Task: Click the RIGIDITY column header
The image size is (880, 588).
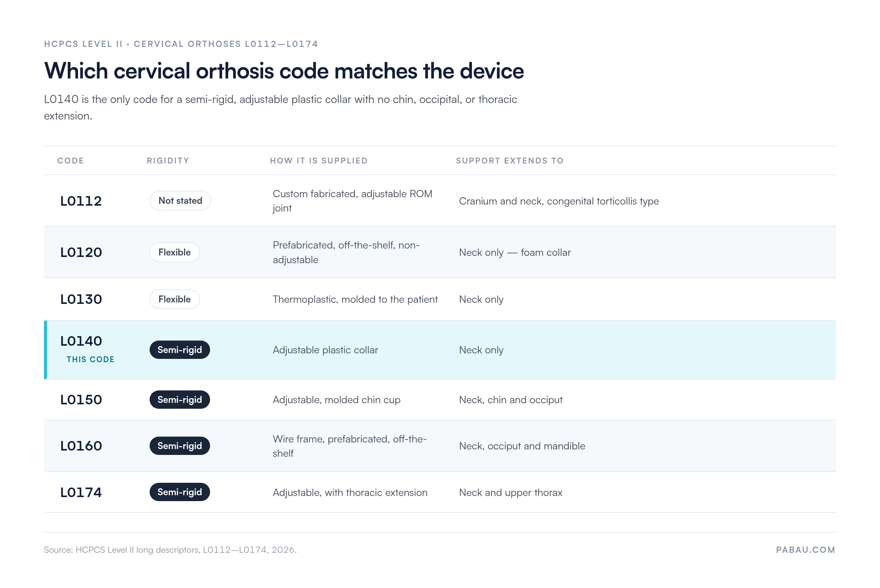Action: (168, 161)
